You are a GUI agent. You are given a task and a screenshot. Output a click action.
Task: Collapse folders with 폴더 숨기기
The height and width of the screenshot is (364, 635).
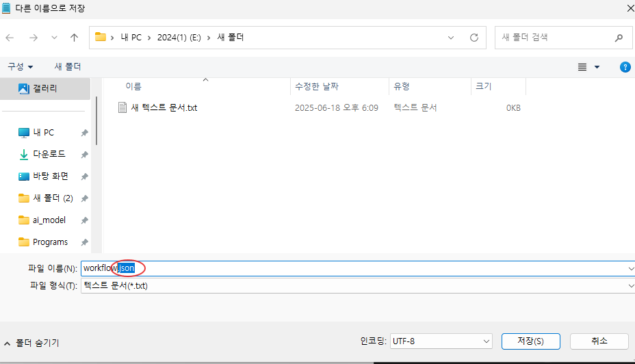click(x=32, y=343)
